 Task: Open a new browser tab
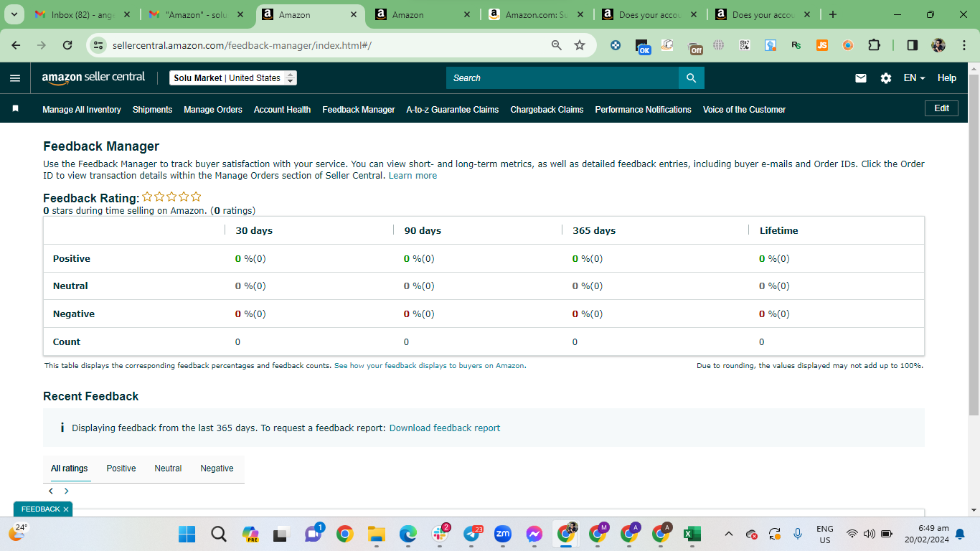point(832,14)
